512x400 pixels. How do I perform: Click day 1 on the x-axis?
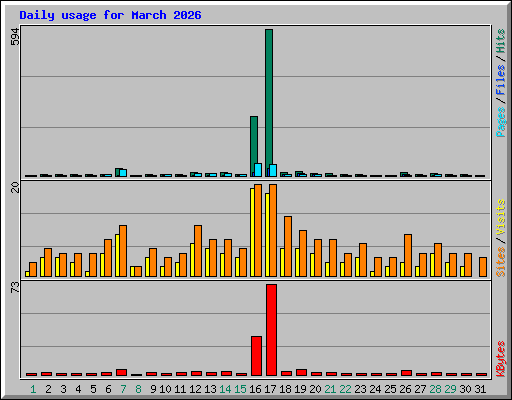point(33,389)
